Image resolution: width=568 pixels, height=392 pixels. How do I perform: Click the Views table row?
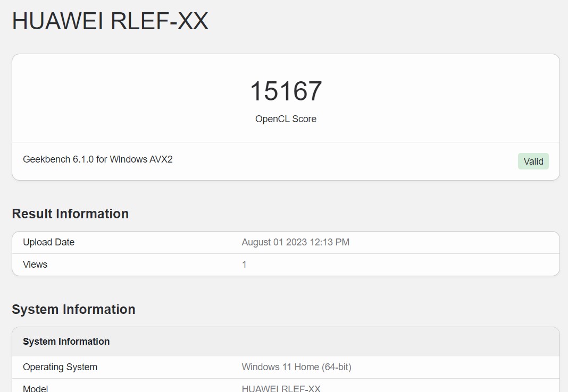(286, 265)
